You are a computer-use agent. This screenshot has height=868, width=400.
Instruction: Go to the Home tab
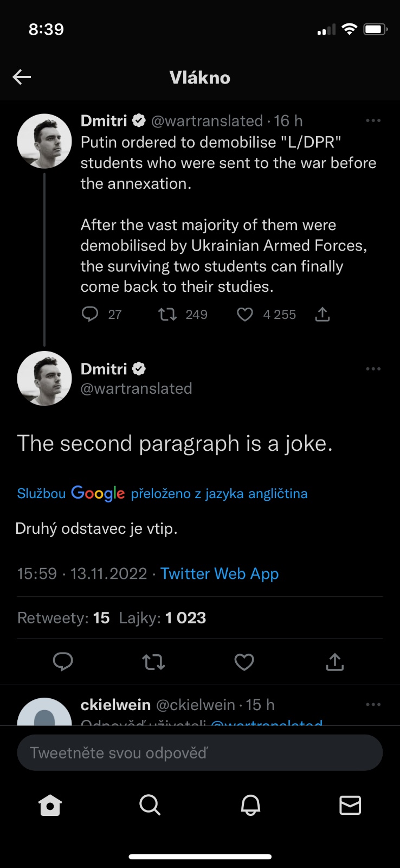coord(50,805)
